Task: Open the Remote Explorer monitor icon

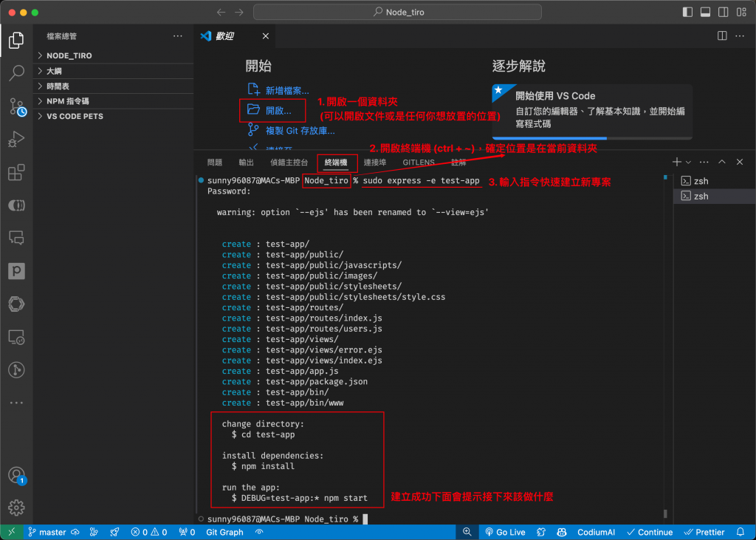Action: pyautogui.click(x=16, y=337)
